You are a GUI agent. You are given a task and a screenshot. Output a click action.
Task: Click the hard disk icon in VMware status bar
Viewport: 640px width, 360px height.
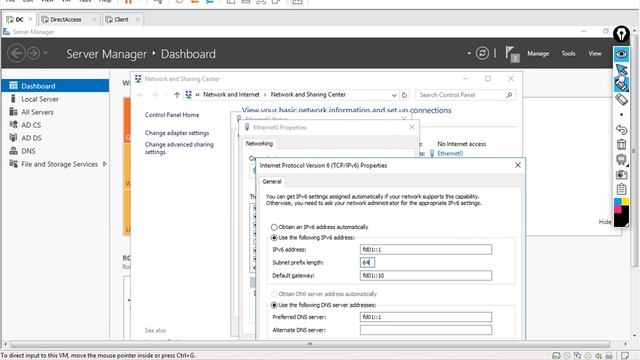pyautogui.click(x=556, y=356)
